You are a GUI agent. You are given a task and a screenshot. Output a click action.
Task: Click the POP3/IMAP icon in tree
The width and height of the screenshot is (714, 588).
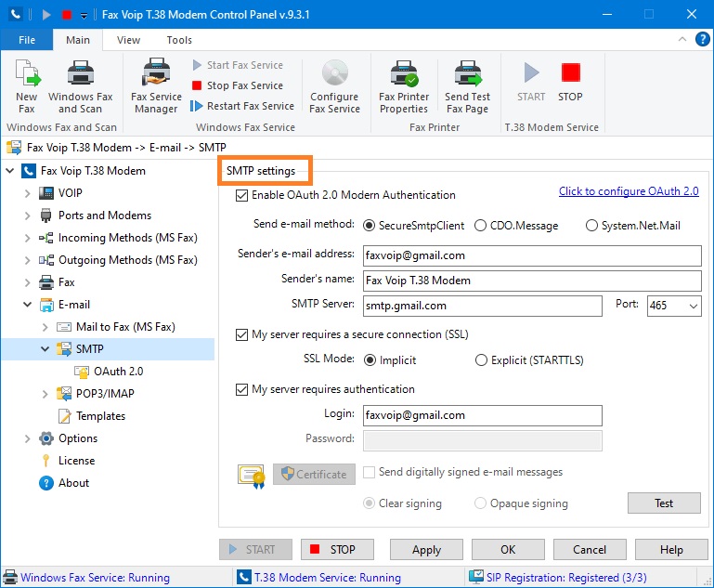(x=64, y=394)
